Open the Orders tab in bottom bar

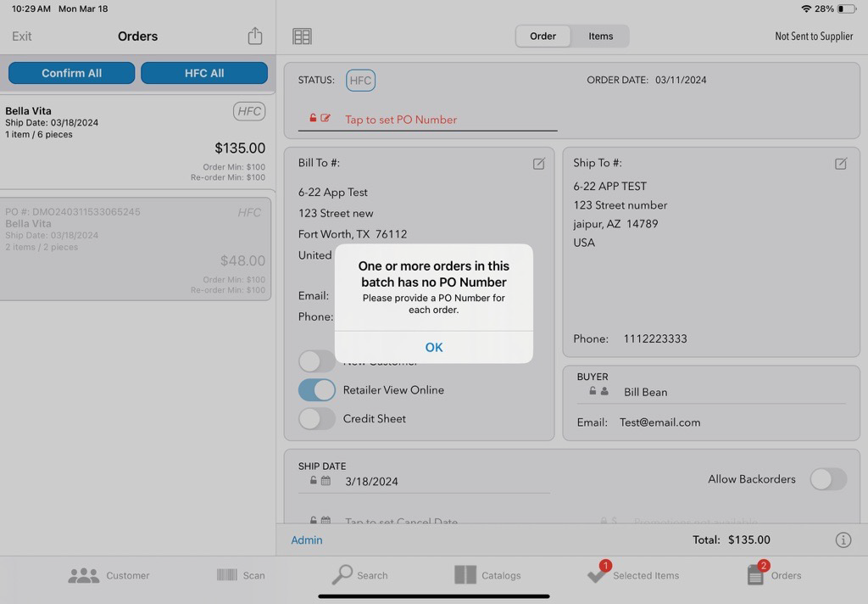pos(774,574)
